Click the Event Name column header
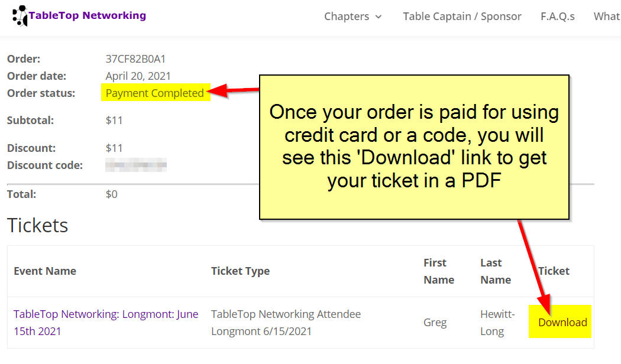This screenshot has height=364, width=621. (x=45, y=271)
